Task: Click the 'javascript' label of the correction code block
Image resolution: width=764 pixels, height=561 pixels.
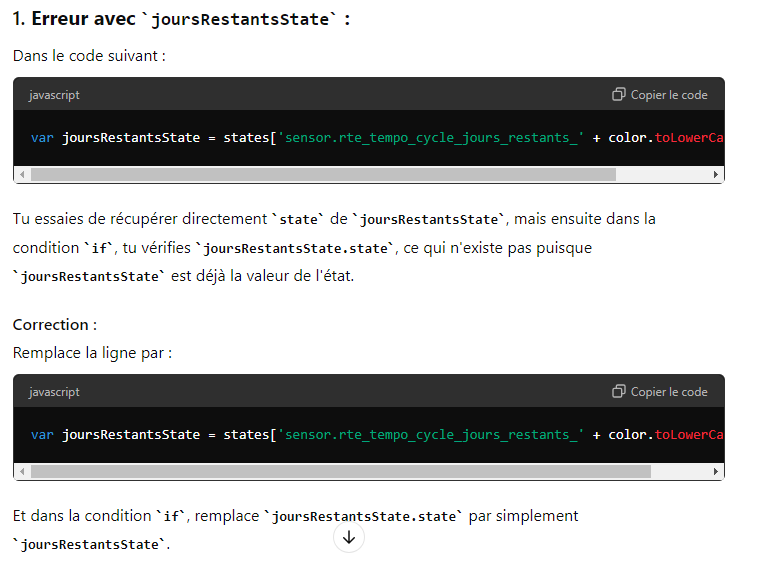Action: tap(54, 392)
